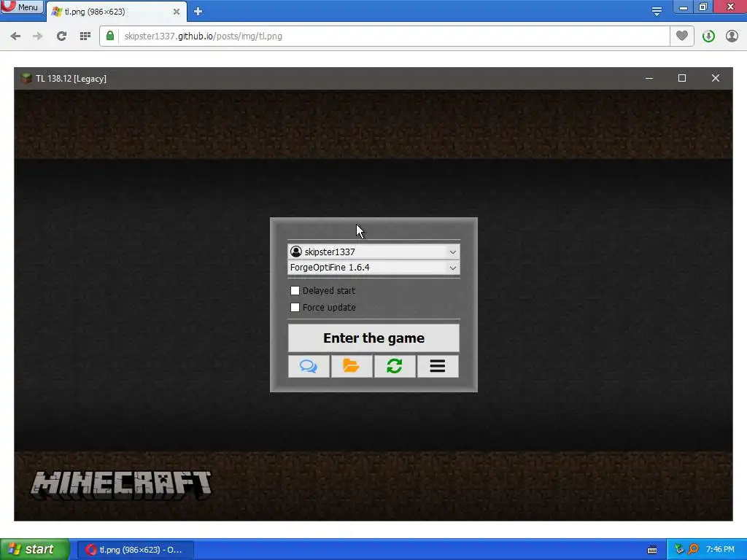The height and width of the screenshot is (560, 747).
Task: Open the game folder icon button
Action: pyautogui.click(x=352, y=366)
